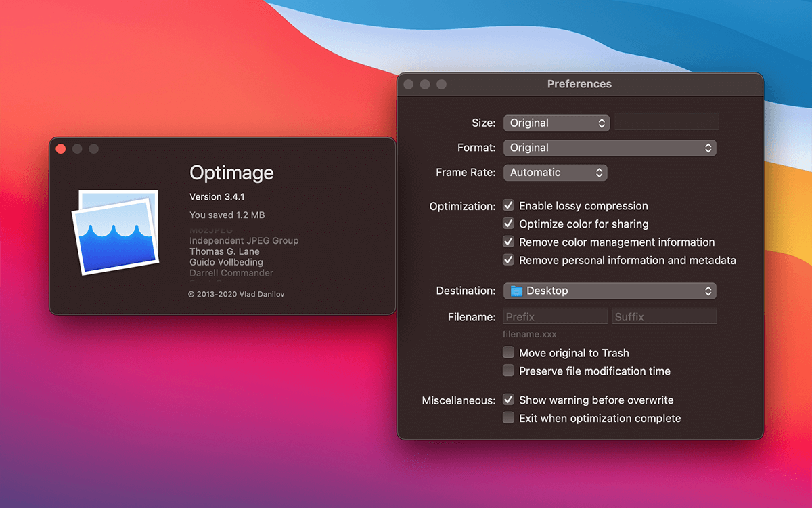Image resolution: width=812 pixels, height=508 pixels.
Task: Click Independent JPEG Group credit line
Action: (x=244, y=240)
